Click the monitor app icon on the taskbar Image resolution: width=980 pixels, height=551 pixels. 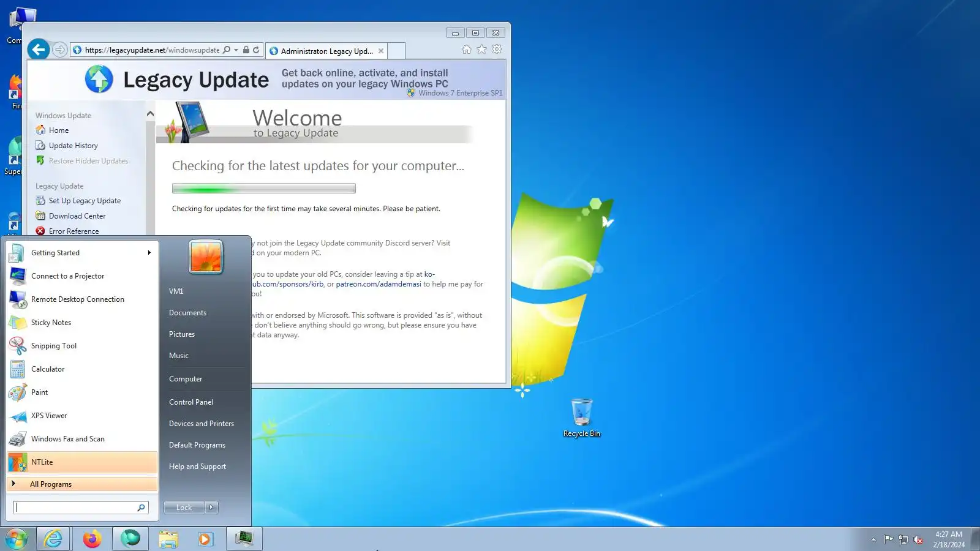(x=244, y=539)
